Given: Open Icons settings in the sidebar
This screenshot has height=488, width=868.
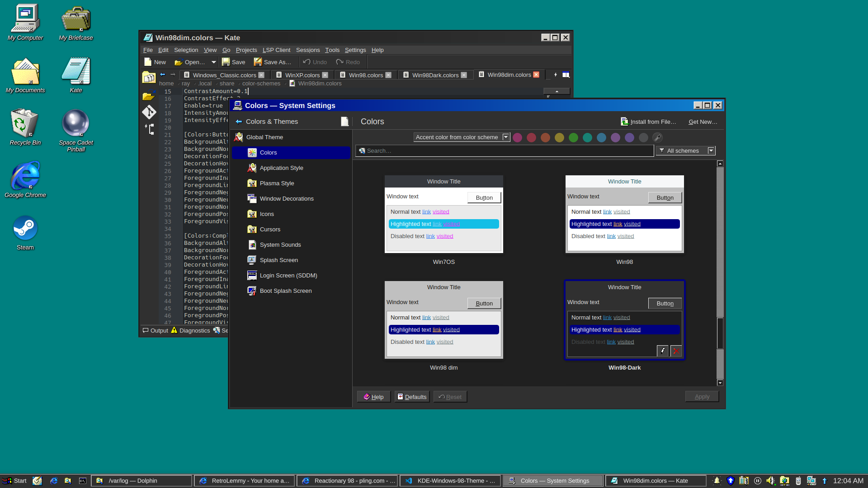Looking at the screenshot, I should click(x=267, y=214).
